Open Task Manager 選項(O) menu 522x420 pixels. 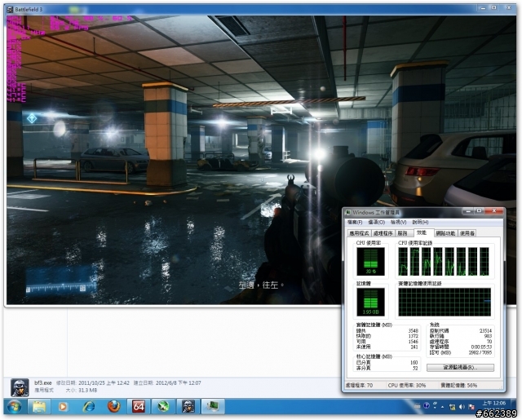point(377,223)
